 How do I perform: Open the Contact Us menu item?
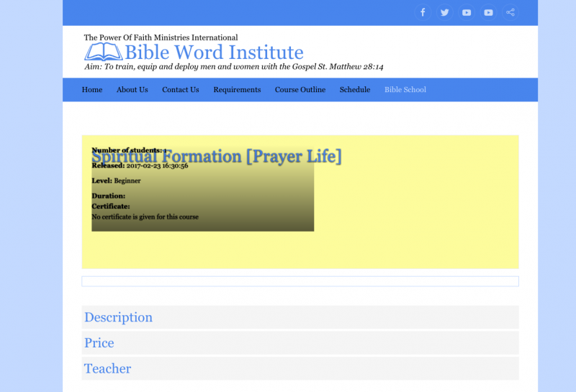pyautogui.click(x=181, y=90)
